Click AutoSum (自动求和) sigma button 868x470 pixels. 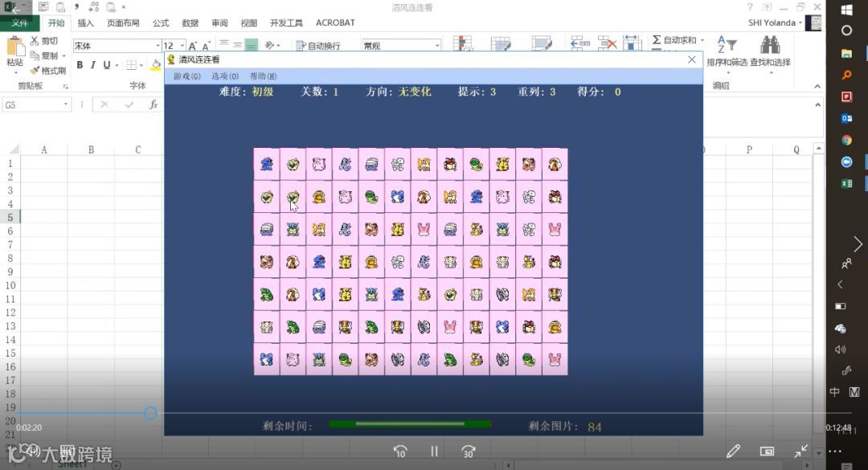657,40
